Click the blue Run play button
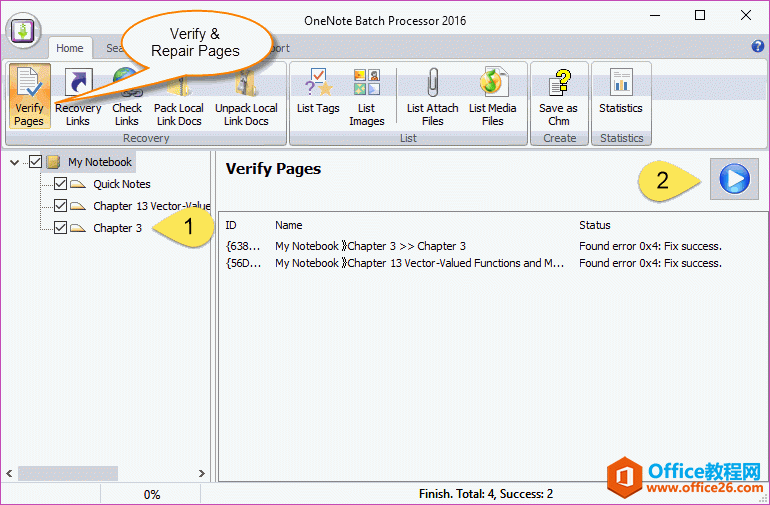 coord(734,179)
